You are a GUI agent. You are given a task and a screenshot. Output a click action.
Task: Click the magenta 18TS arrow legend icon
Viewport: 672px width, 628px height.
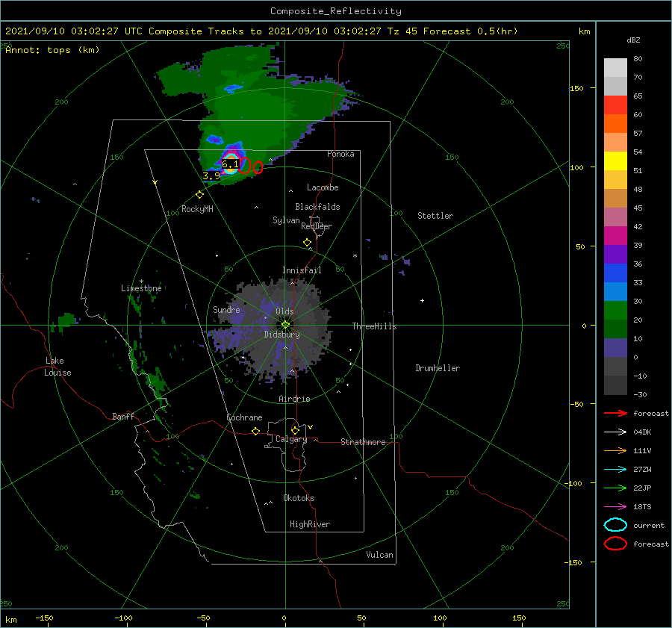point(615,507)
